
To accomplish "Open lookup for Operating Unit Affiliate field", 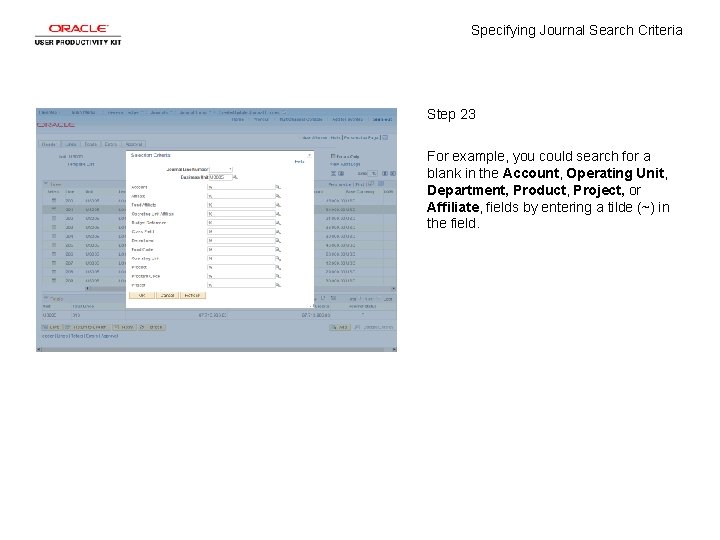I will (278, 214).
